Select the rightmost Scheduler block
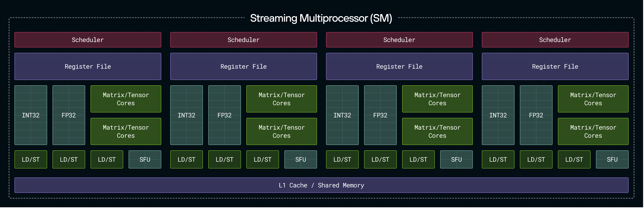 (555, 40)
